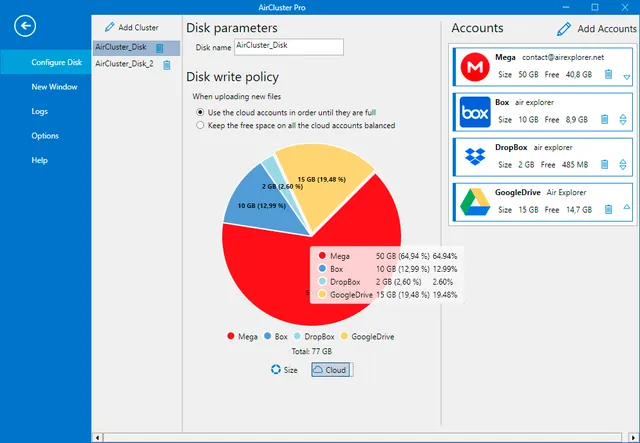Move the Box account up with its arrow
This screenshot has width=640, height=443.
pos(623,116)
